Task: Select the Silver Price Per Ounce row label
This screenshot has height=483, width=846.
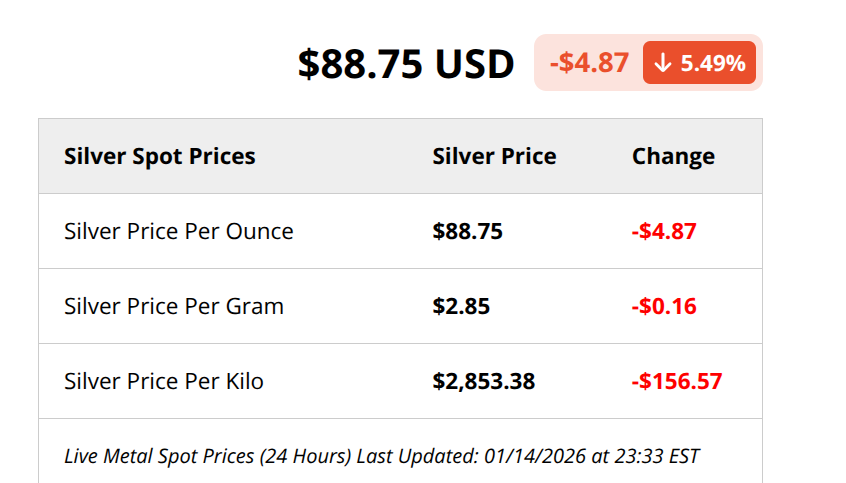Action: pyautogui.click(x=179, y=231)
